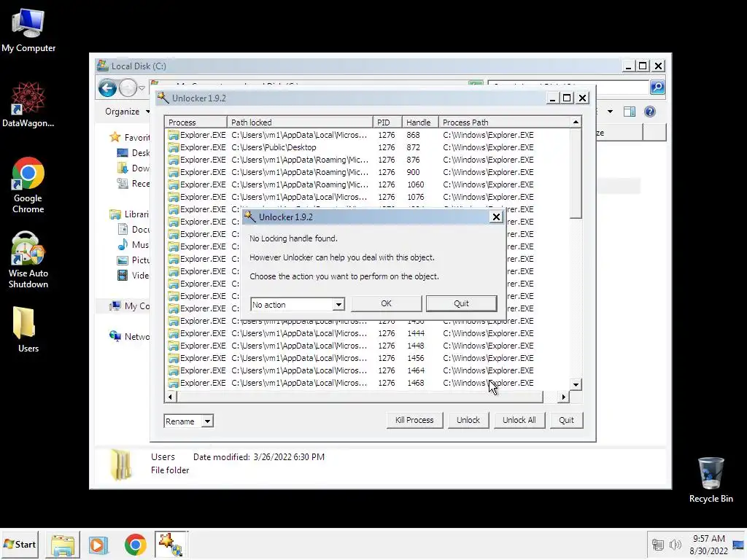Select Favorites in Explorer sidebar
The image size is (747, 560).
click(130, 138)
